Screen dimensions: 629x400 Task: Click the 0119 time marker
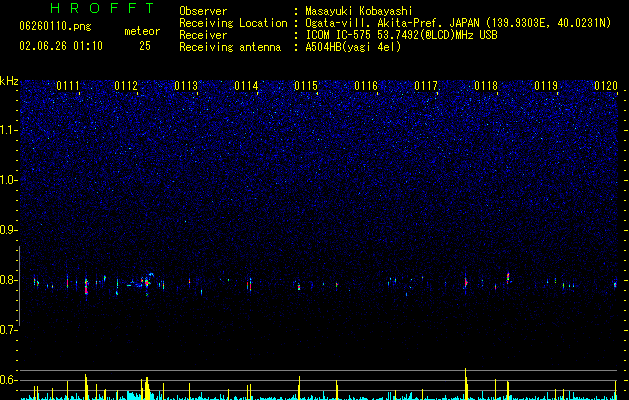[x=546, y=86]
